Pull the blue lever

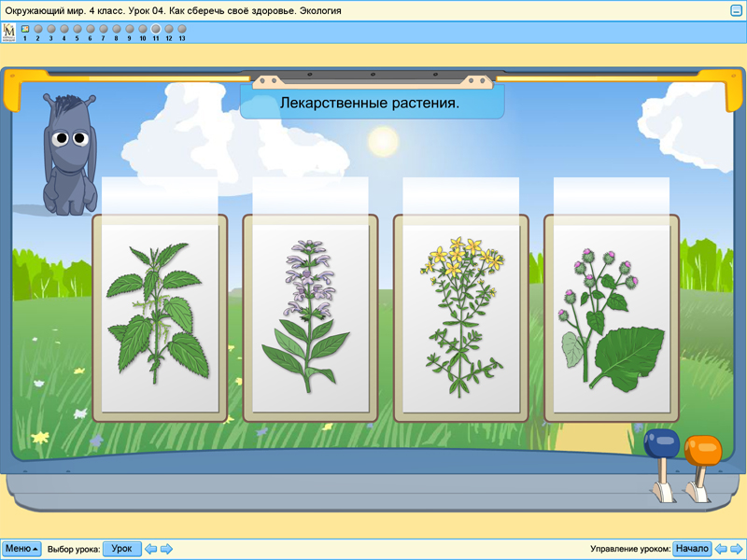(x=661, y=448)
